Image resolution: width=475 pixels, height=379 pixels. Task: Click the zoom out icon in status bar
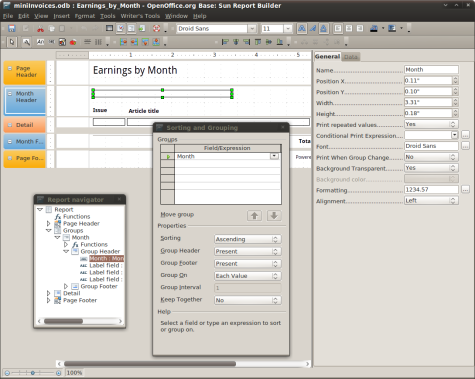[7, 373]
